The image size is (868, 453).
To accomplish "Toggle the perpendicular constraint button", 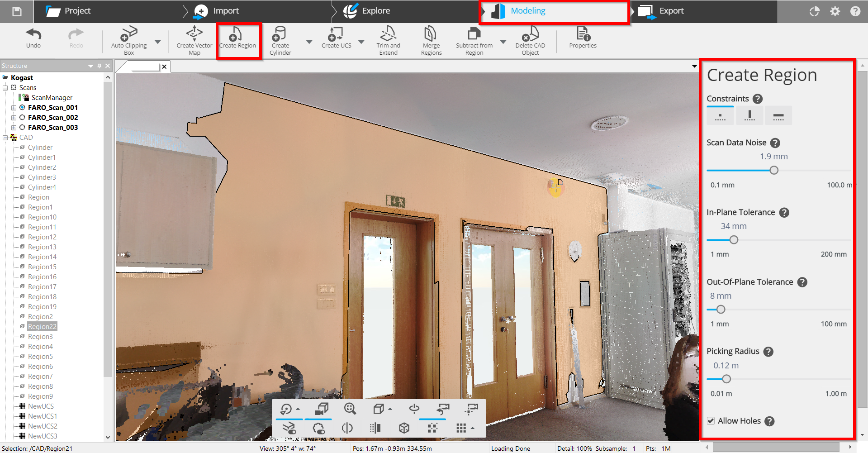I will [749, 116].
